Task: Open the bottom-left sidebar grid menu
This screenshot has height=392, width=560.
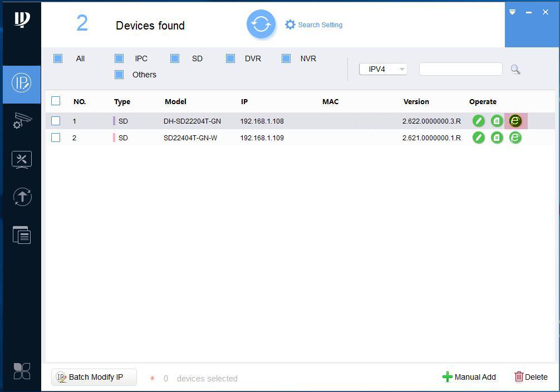Action: [22, 371]
